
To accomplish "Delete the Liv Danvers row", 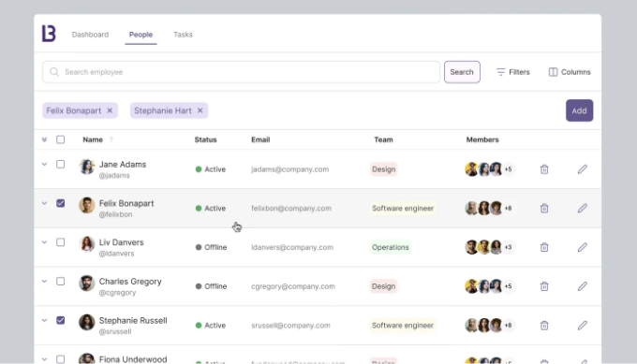I will tap(544, 247).
